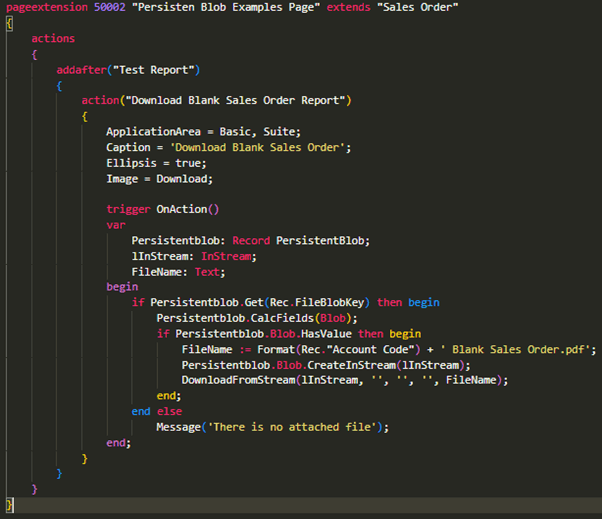The image size is (602, 519).
Task: Click the extends keyword
Action: [349, 7]
